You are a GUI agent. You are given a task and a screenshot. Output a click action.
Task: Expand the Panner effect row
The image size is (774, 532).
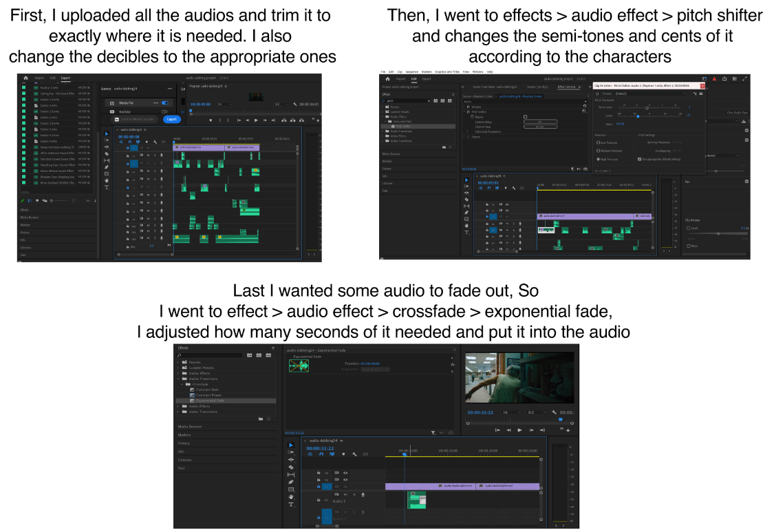[x=464, y=136]
